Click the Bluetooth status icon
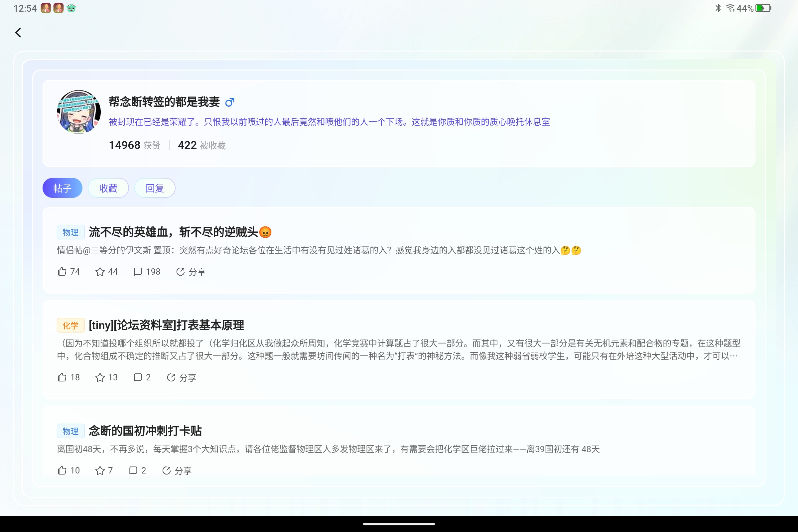 pos(718,8)
